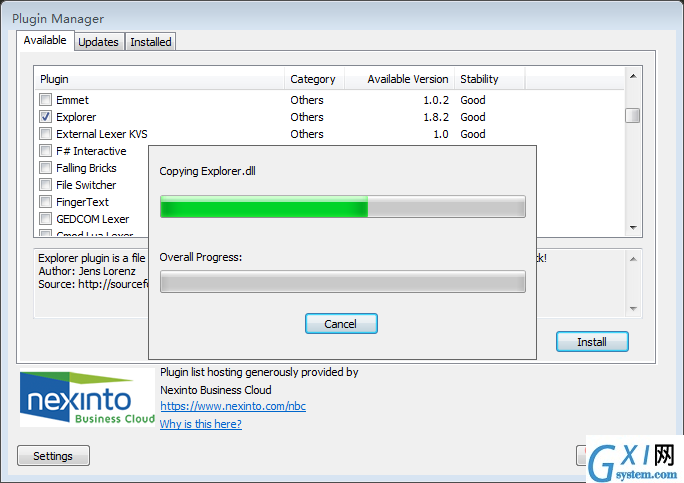Click the nexinto Business Cloud logo
The height and width of the screenshot is (483, 684).
point(87,397)
